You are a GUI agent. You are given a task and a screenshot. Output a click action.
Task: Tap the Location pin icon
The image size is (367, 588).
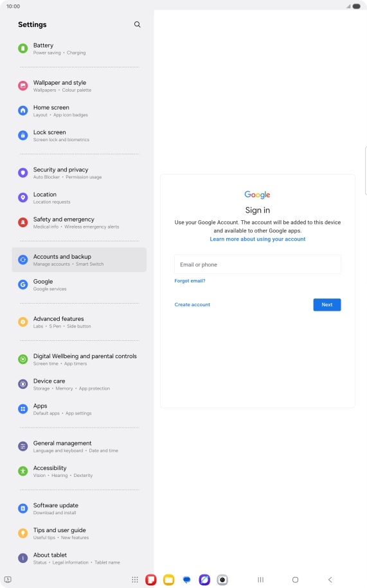pos(23,198)
